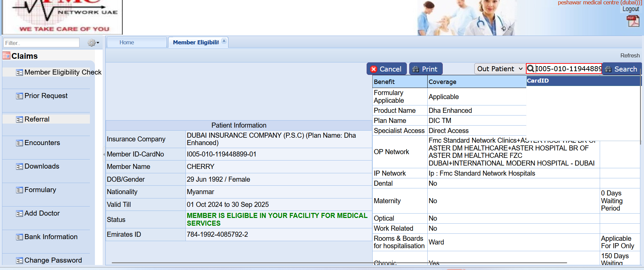Expand the arrow next to the gear icon

[98, 43]
